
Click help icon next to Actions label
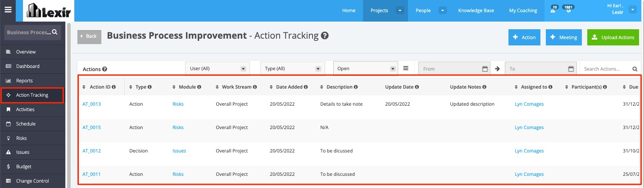click(104, 69)
